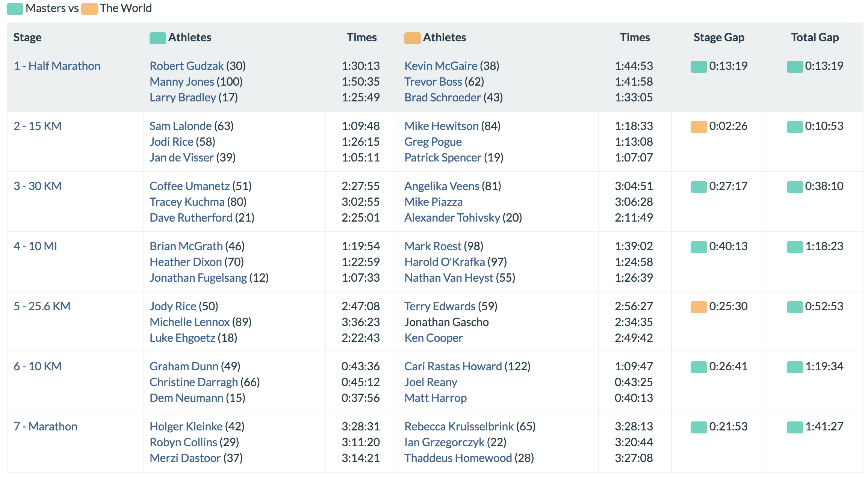View Rebecca Kruisselbrink's athlete page

point(459,427)
